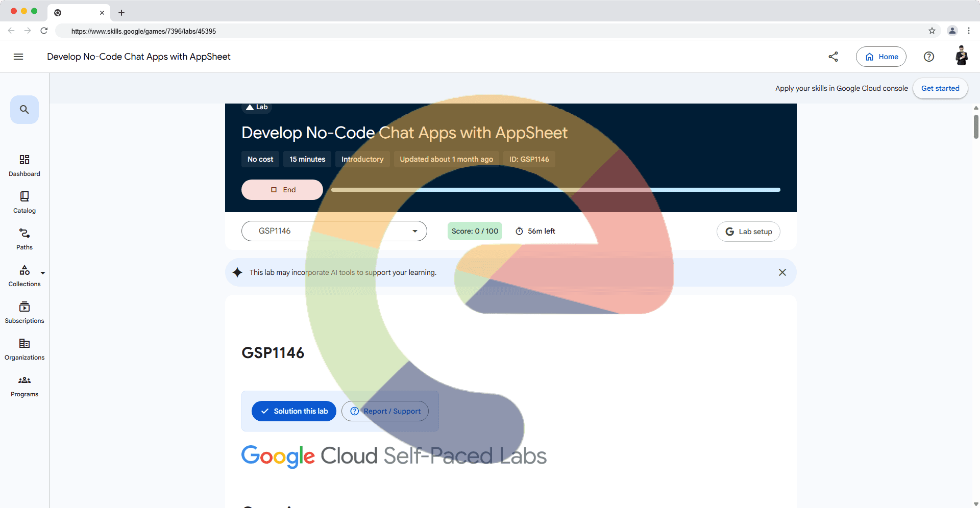Expand the Collections submenu arrow

pyautogui.click(x=43, y=273)
